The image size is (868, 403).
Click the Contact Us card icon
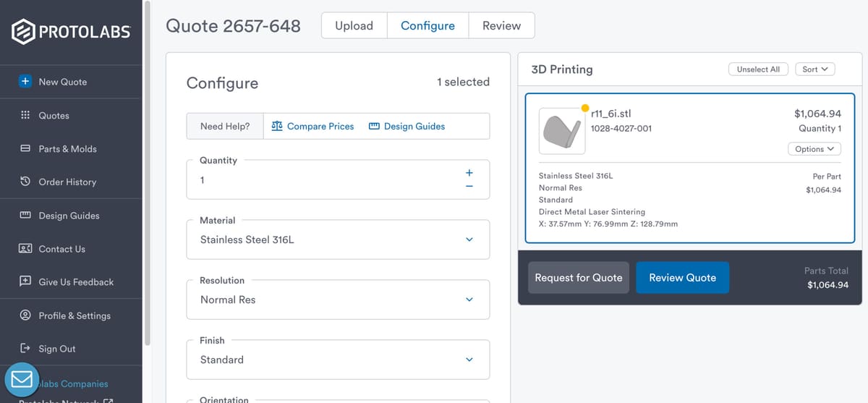(25, 248)
